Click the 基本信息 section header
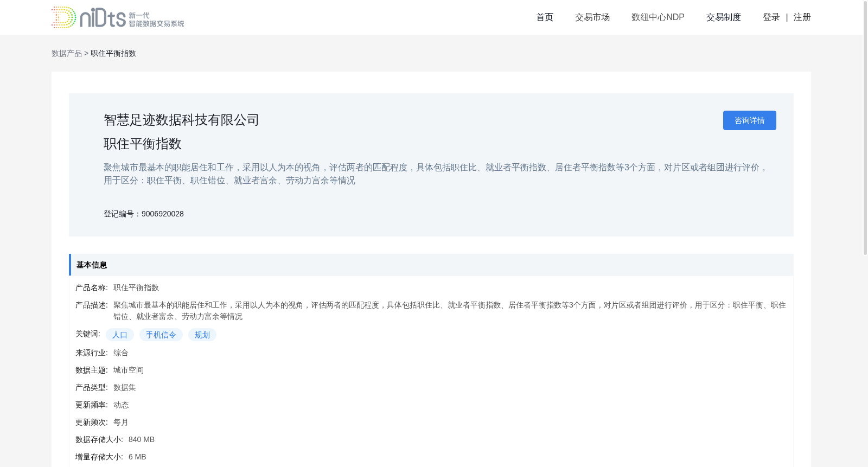This screenshot has height=467, width=868. pyautogui.click(x=431, y=265)
